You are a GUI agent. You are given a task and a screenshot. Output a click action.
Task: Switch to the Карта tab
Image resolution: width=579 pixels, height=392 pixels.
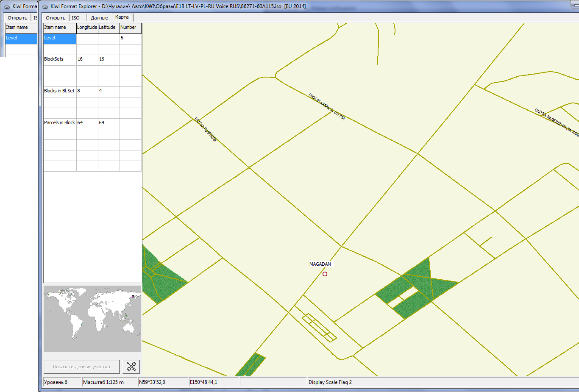(x=122, y=17)
